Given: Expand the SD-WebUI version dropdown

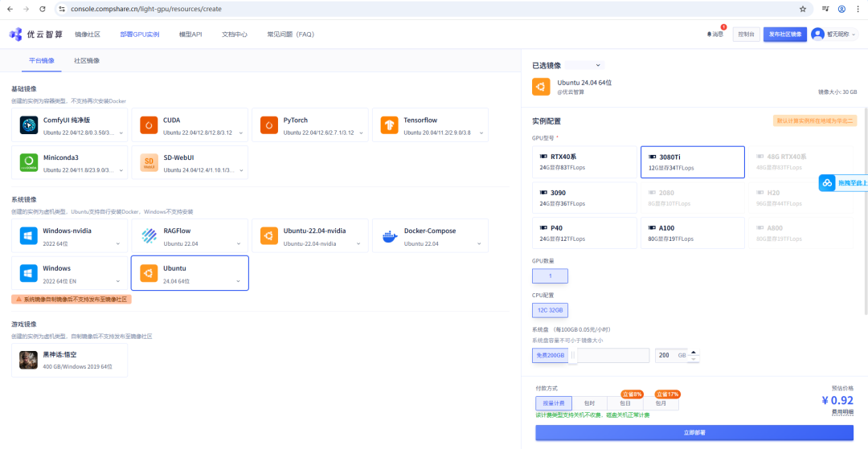Looking at the screenshot, I should (x=241, y=170).
